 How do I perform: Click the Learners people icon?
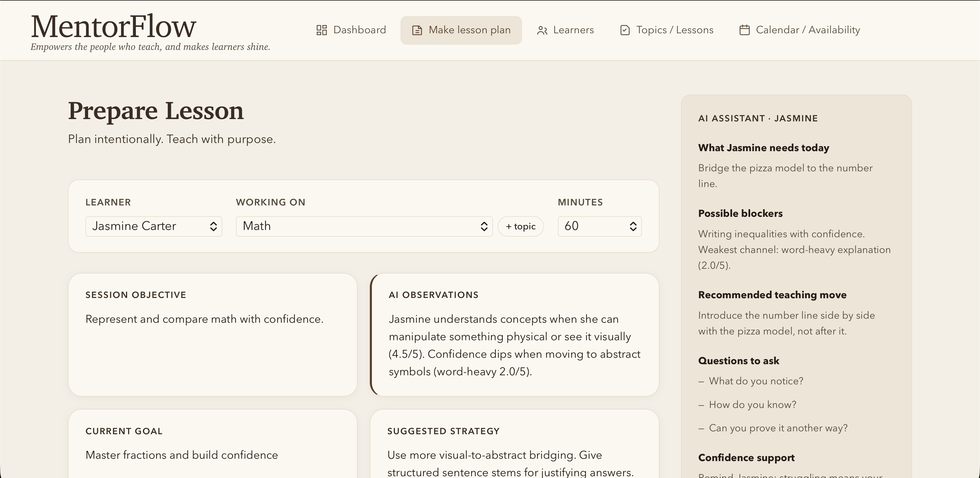click(542, 30)
